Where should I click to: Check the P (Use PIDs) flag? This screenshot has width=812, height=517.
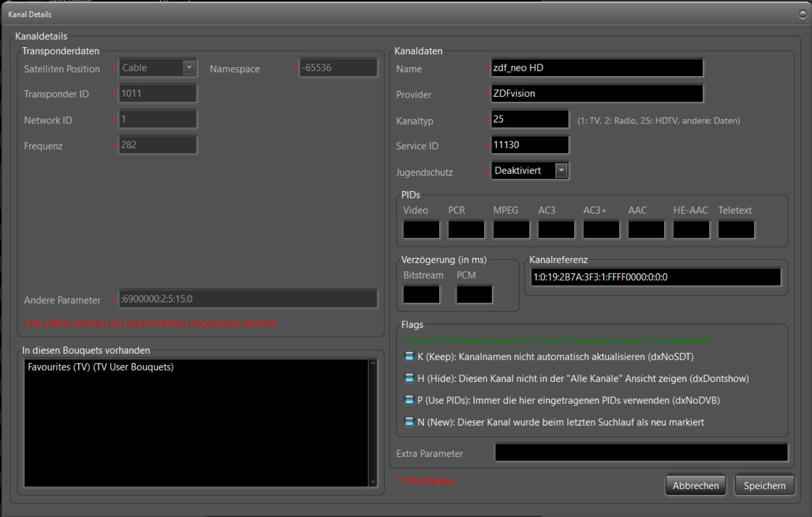[409, 400]
